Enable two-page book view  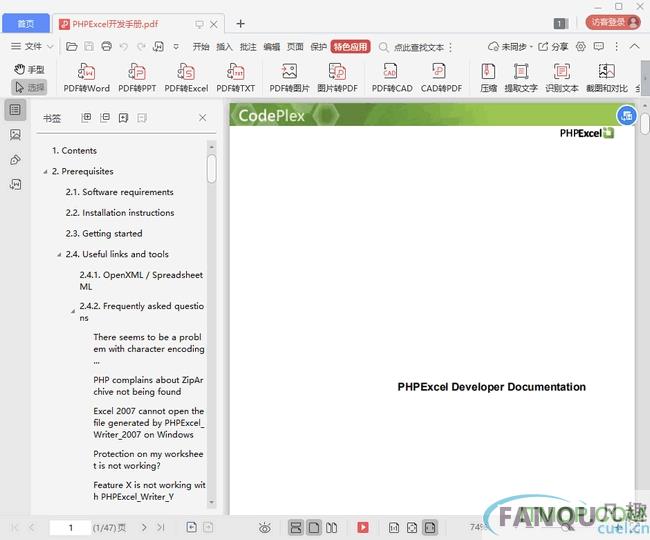pos(331,528)
